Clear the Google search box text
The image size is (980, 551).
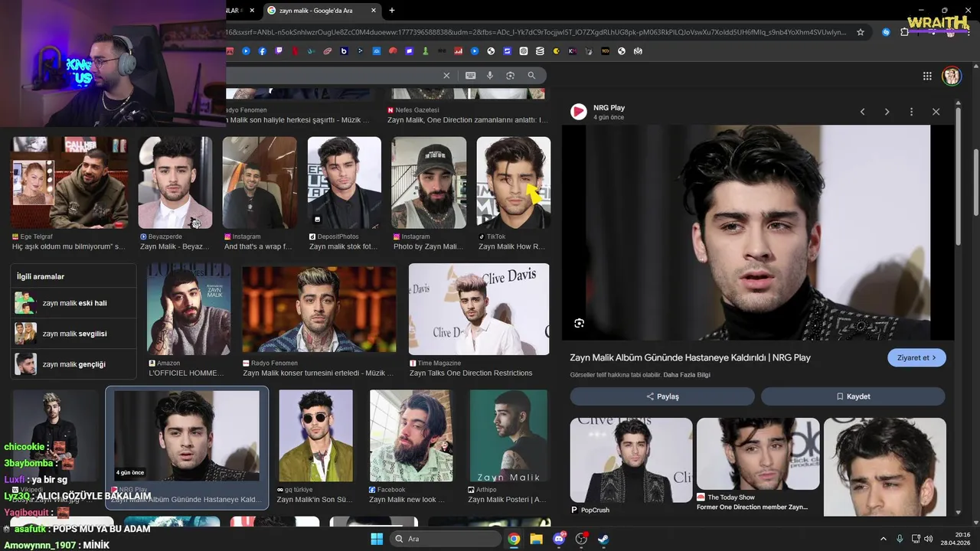(x=446, y=76)
